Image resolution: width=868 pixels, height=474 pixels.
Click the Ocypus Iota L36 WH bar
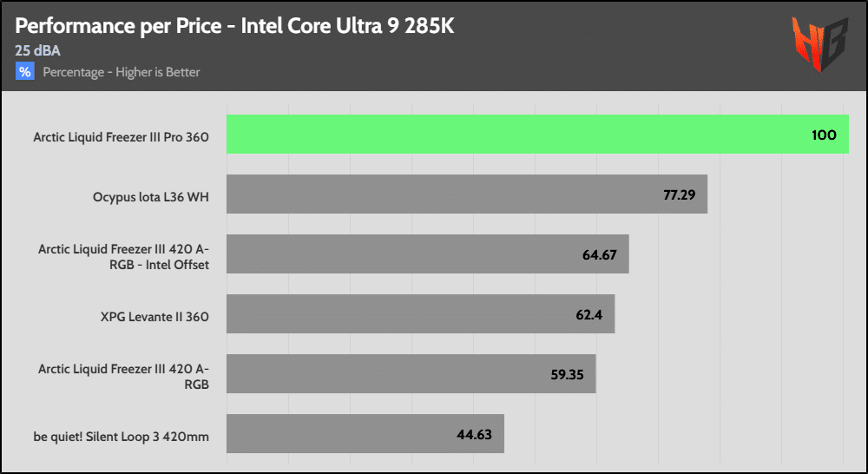451,194
